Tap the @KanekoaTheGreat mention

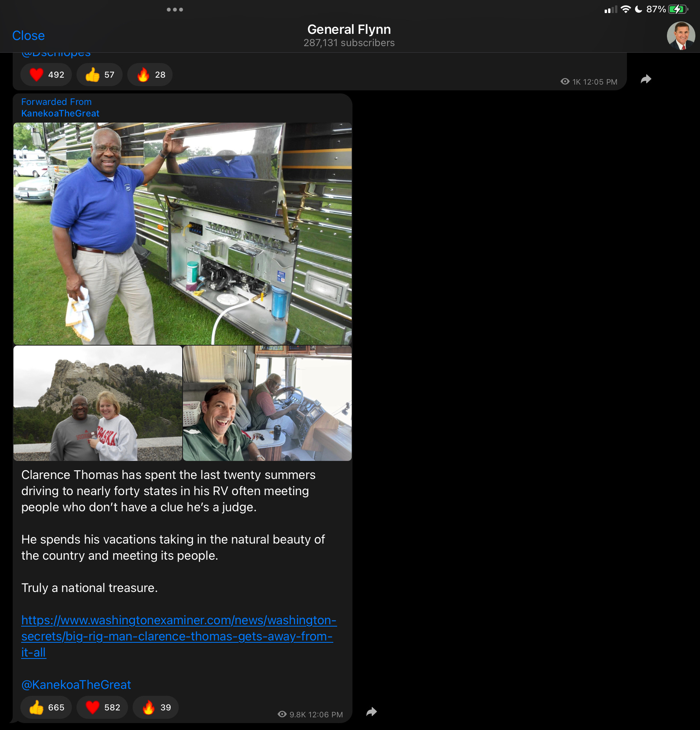coord(76,685)
